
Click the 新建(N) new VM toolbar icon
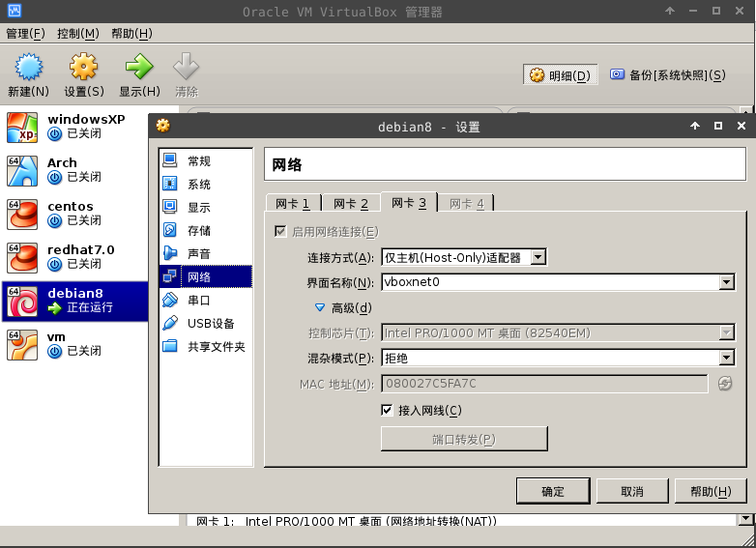click(28, 67)
